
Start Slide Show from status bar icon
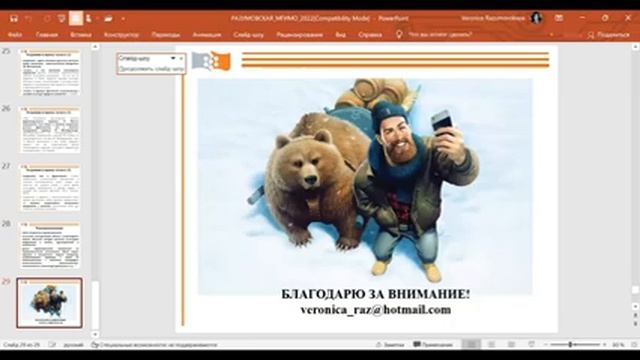(x=531, y=345)
